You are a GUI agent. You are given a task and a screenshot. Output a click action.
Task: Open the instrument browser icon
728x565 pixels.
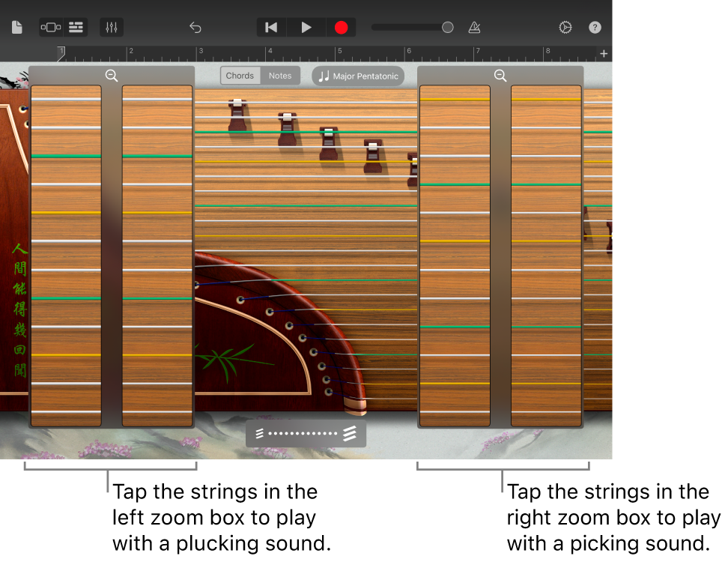point(49,27)
